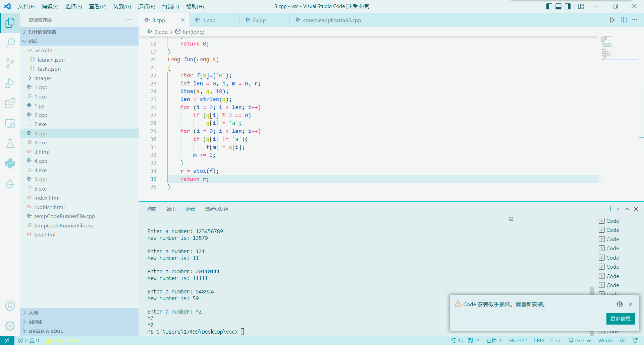Go to line and column indicator
This screenshot has height=345, width=644.
(465, 340)
